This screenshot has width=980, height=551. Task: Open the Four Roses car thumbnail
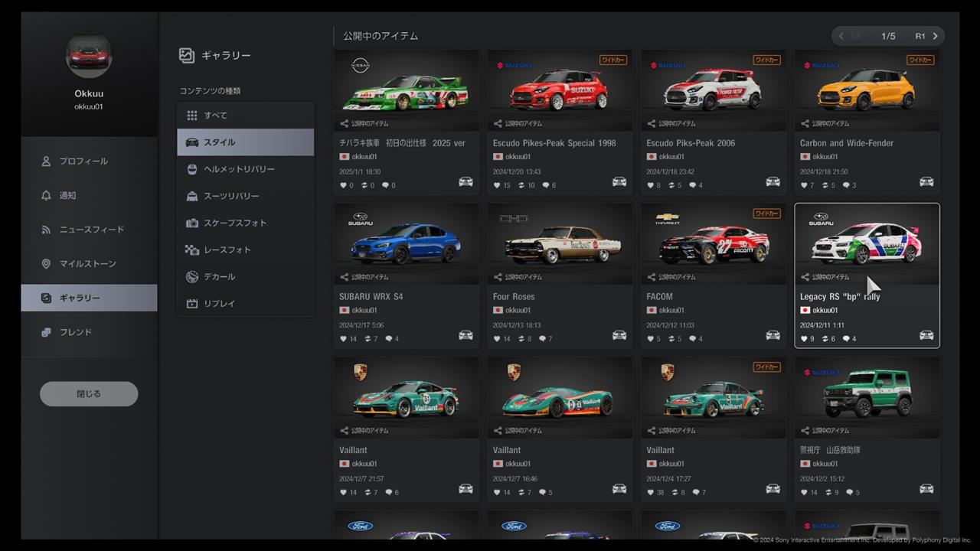560,244
